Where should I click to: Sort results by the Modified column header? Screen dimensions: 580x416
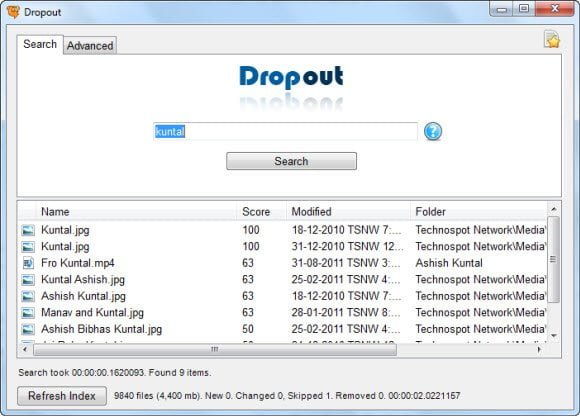(348, 212)
